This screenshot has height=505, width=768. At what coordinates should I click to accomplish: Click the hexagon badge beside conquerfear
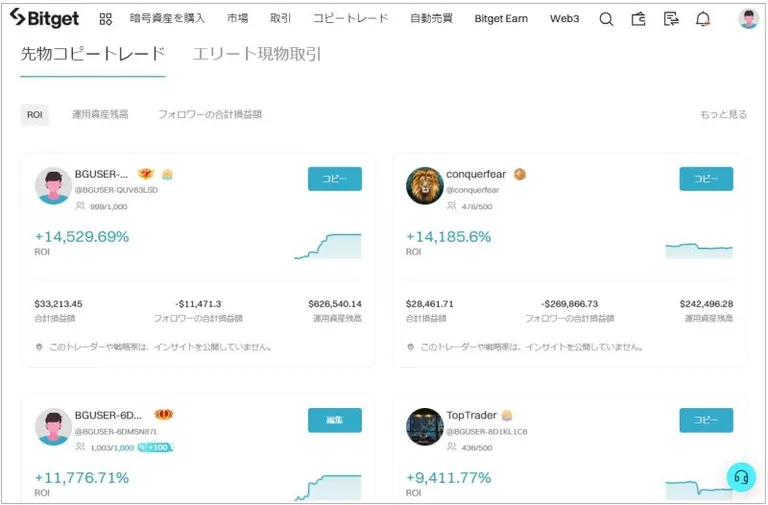point(520,174)
